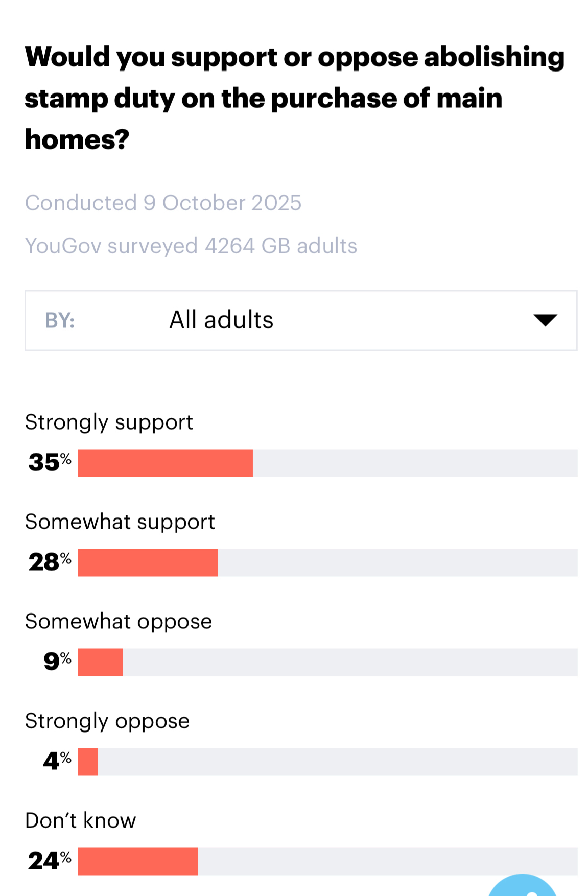Select the 'Don't know' label

[81, 821]
